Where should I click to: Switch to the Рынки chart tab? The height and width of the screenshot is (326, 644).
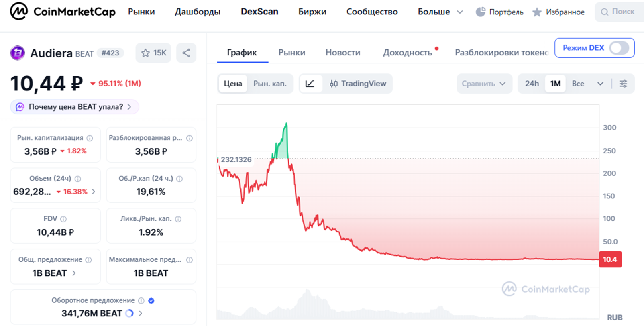292,53
